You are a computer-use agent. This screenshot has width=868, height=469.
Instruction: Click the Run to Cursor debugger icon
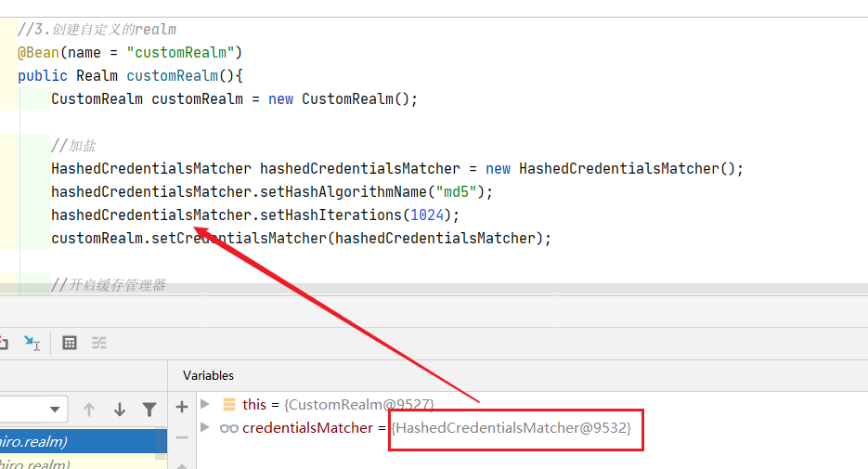(x=32, y=344)
